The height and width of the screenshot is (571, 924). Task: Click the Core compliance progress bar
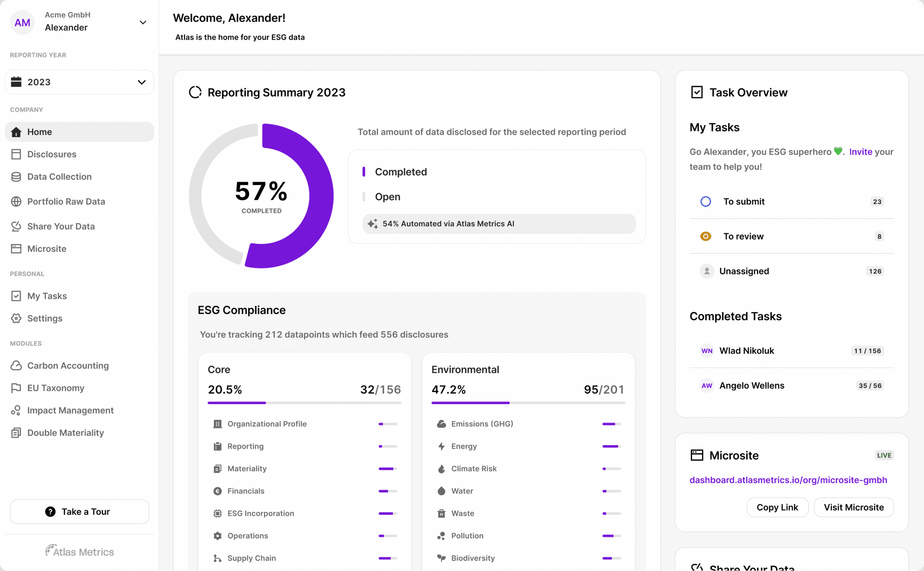pos(304,402)
